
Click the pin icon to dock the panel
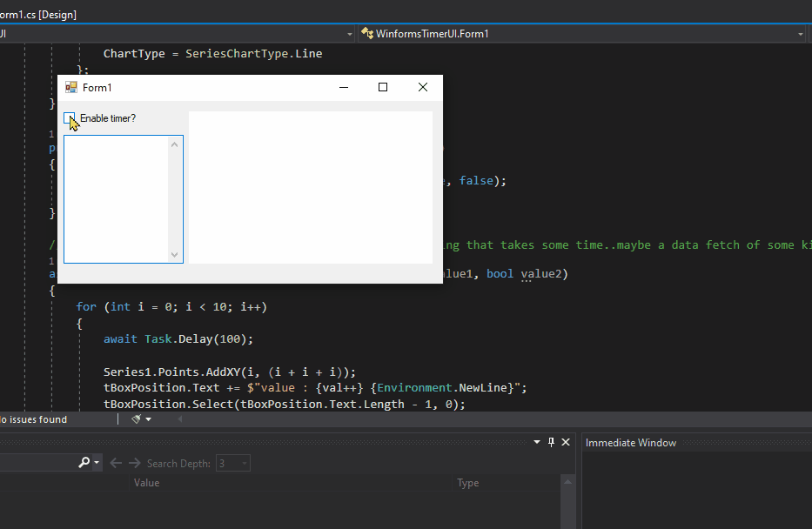pos(550,442)
